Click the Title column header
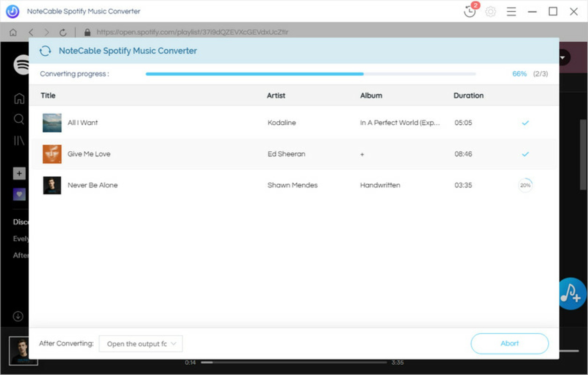Image resolution: width=588 pixels, height=375 pixels. [48, 95]
